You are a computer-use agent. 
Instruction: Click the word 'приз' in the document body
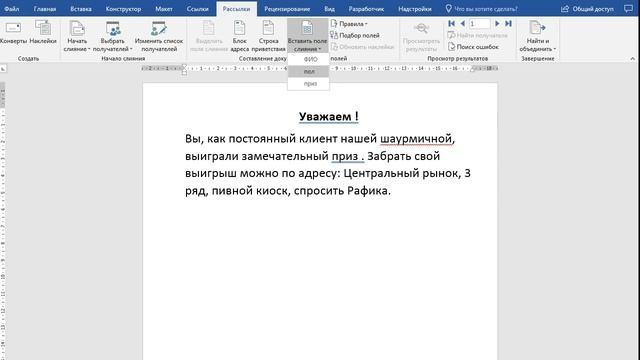click(x=345, y=156)
